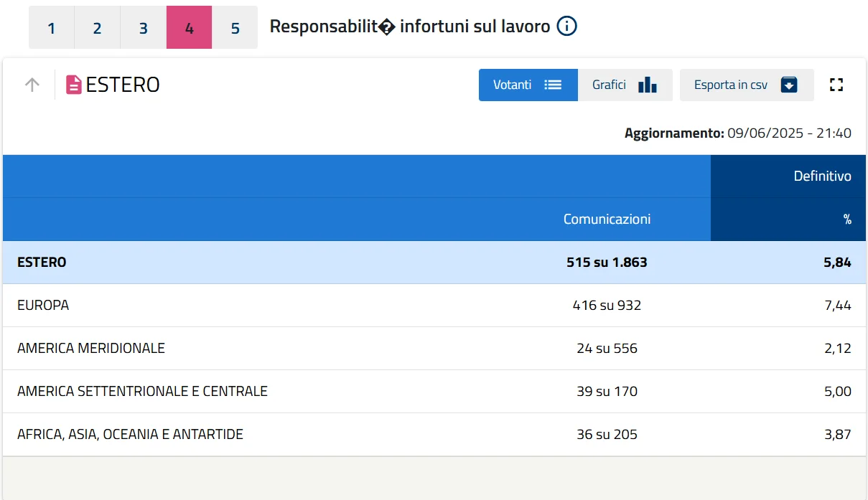The width and height of the screenshot is (868, 500).
Task: Switch to referendum tab 2
Action: 97,28
